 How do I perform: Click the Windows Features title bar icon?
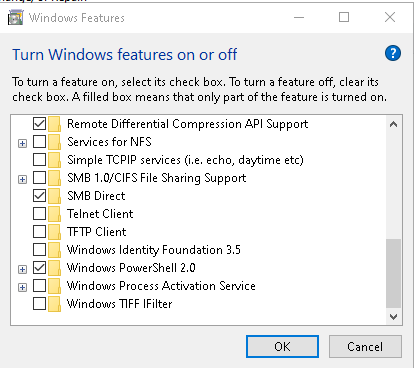pyautogui.click(x=16, y=18)
